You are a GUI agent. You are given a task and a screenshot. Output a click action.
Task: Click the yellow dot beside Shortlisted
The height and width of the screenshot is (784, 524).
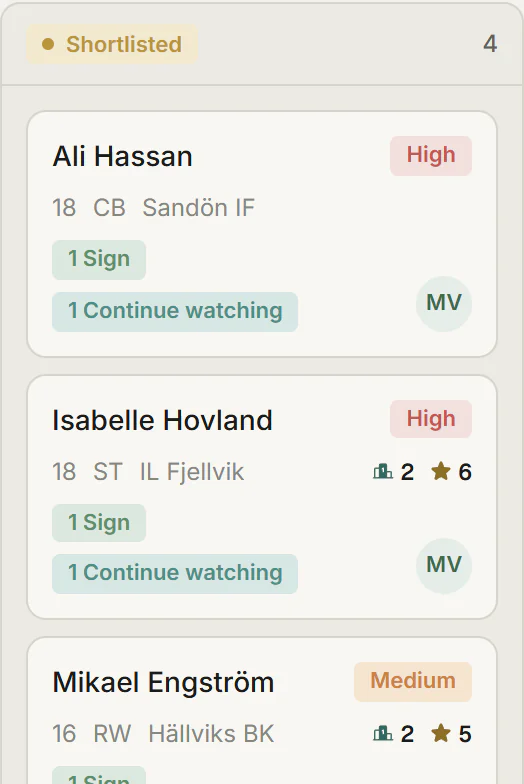(x=48, y=44)
